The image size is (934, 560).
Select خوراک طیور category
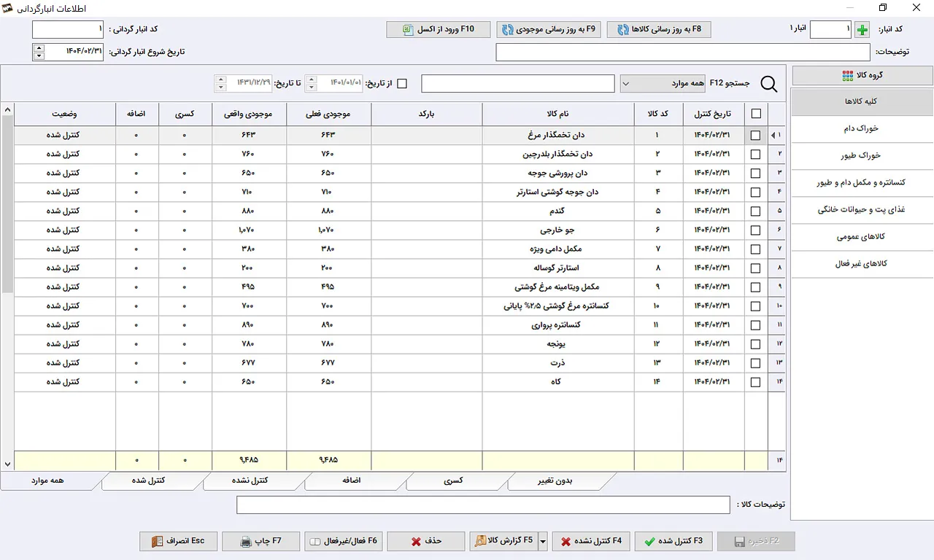pyautogui.click(x=862, y=156)
